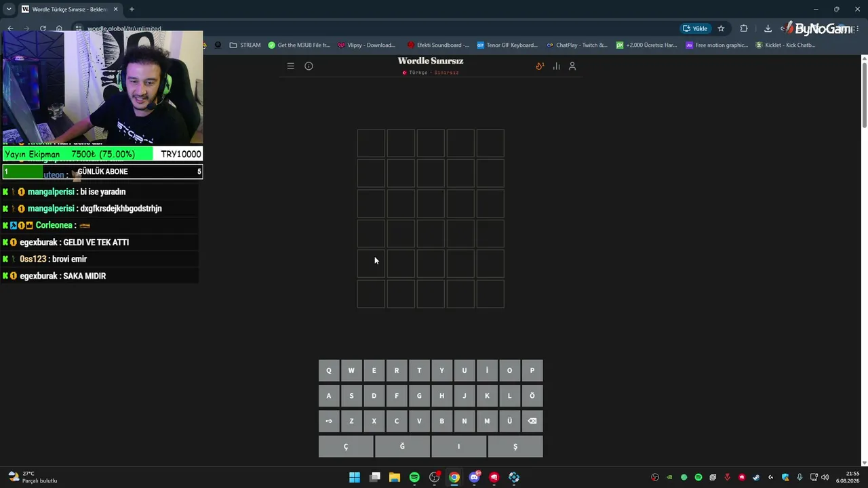Open Spotify from the taskbar

tap(414, 477)
